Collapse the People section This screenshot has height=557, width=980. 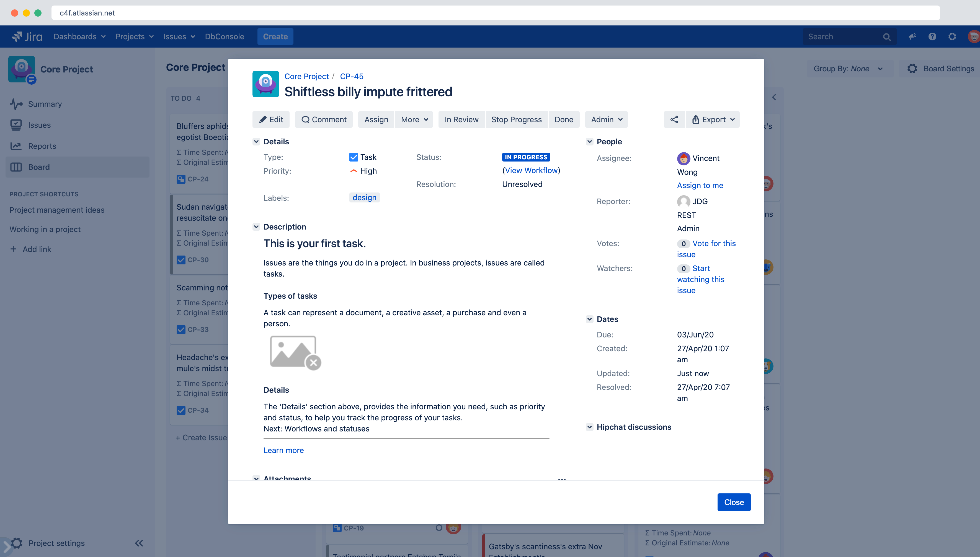coord(590,142)
